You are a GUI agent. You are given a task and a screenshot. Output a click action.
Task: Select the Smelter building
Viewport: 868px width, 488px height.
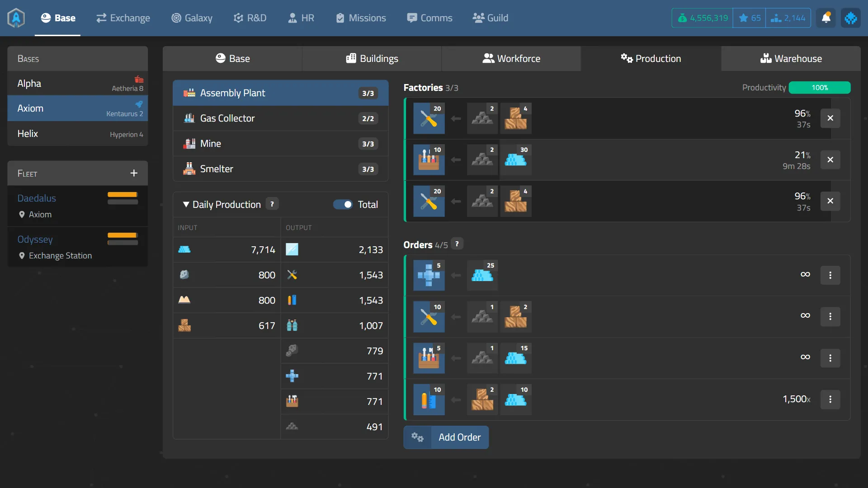(x=280, y=169)
